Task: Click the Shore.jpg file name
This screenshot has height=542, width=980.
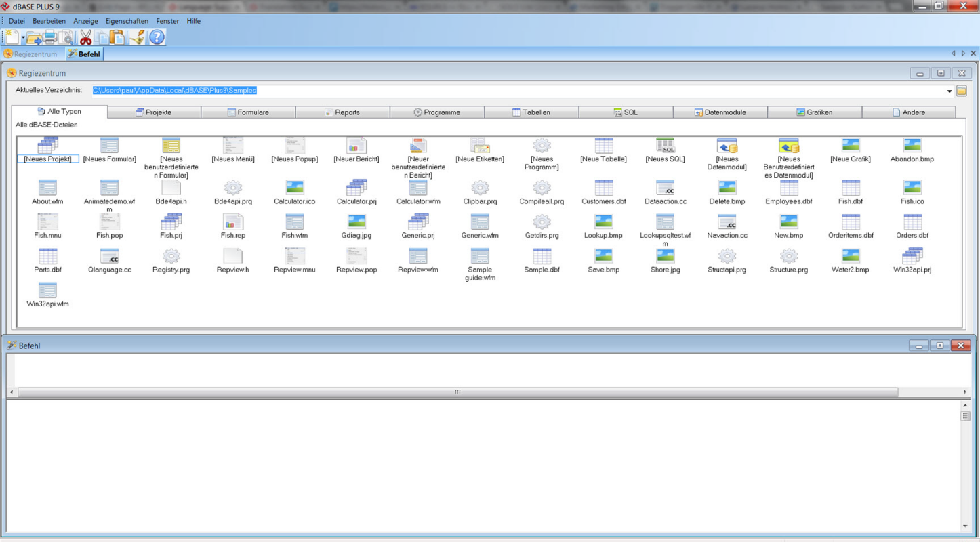Action: coord(665,270)
